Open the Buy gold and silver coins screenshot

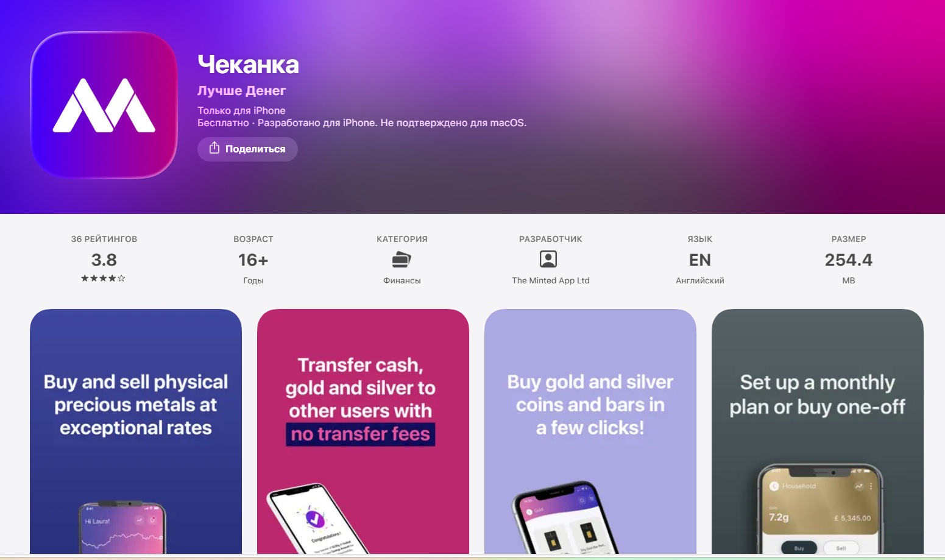point(590,431)
